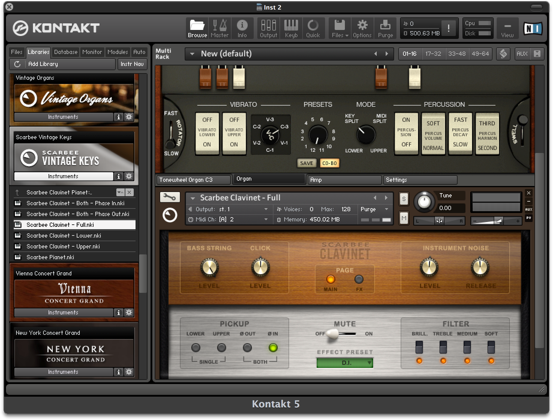Switch to the Monitor browser tab
Screen dimensions: 553x420
click(x=92, y=52)
